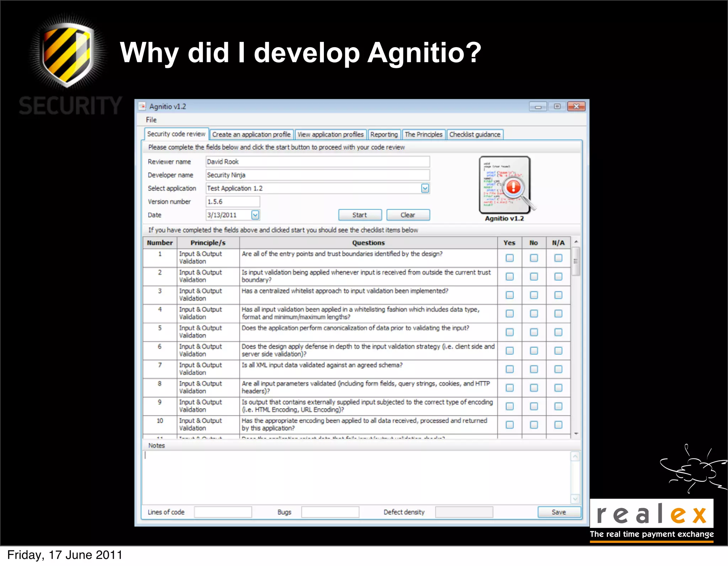Check No for question 3
728x566 pixels.
click(x=534, y=295)
